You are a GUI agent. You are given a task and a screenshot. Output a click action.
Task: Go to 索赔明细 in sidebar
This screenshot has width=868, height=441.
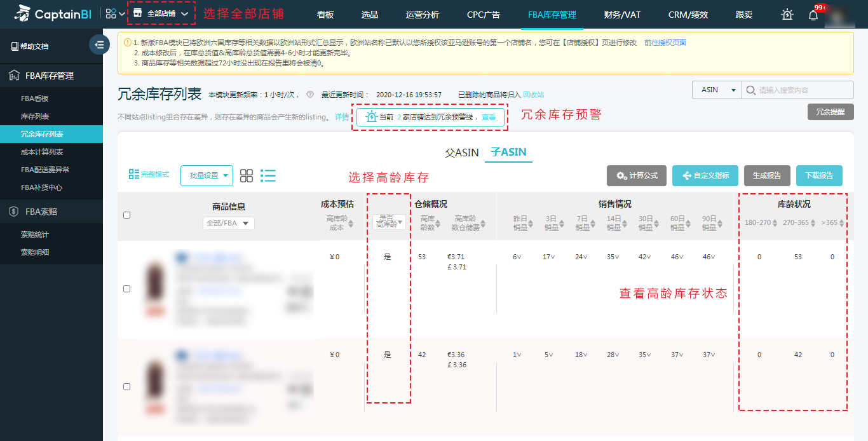(35, 252)
